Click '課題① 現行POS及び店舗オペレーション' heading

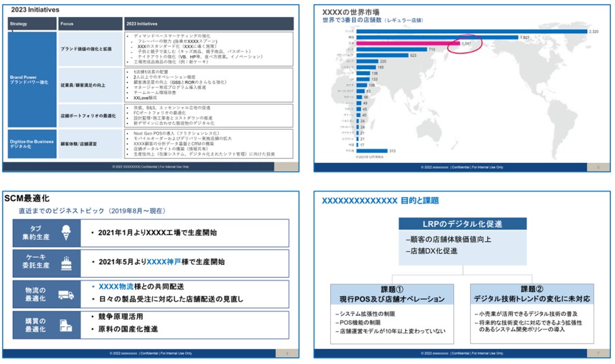392,294
